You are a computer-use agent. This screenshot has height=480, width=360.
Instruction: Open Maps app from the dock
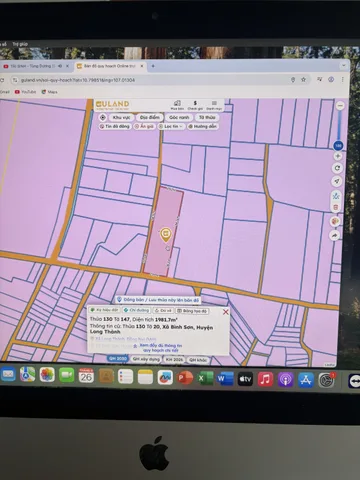point(27,374)
